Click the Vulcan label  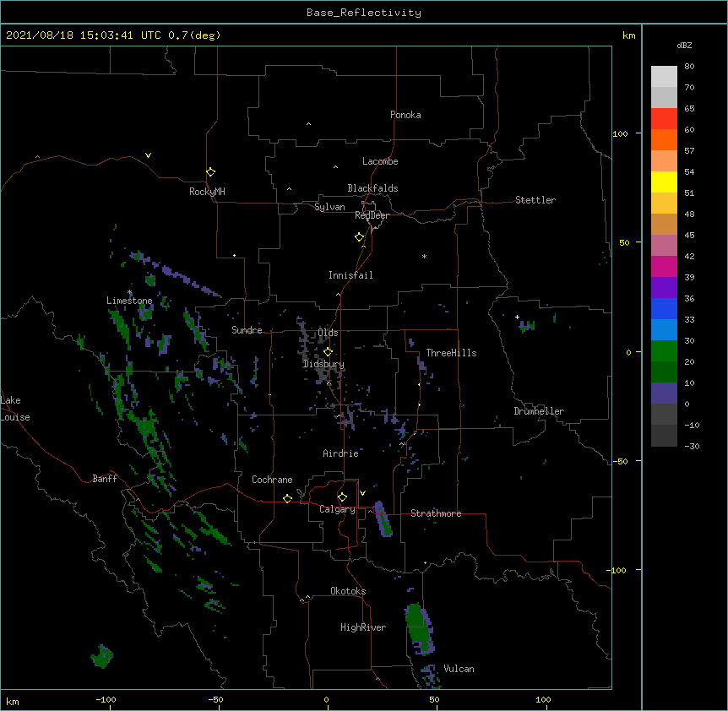459,669
